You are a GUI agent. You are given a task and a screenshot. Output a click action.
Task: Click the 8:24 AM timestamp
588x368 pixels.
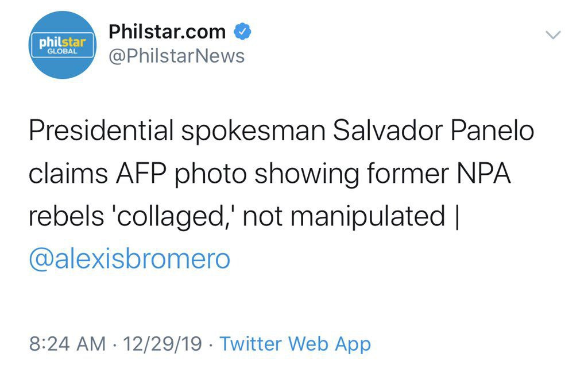coord(68,344)
